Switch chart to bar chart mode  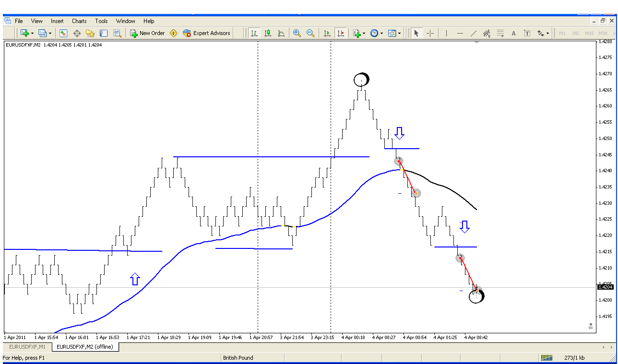(x=254, y=33)
